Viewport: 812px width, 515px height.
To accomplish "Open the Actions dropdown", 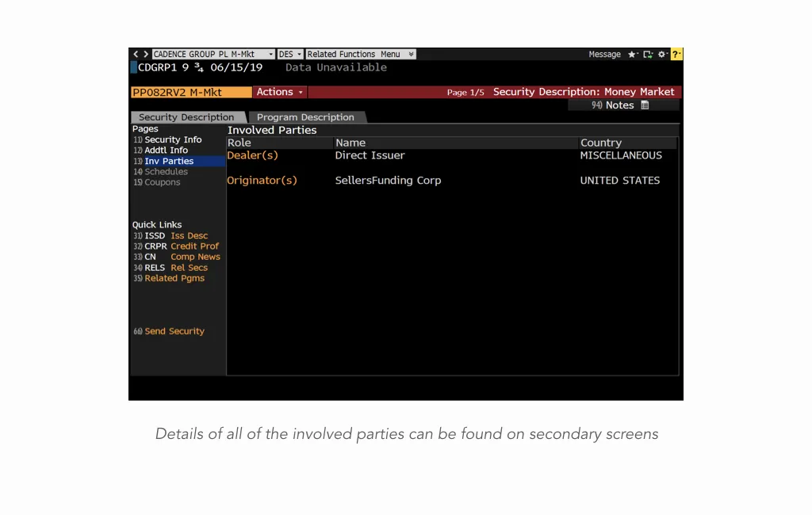I will click(280, 92).
